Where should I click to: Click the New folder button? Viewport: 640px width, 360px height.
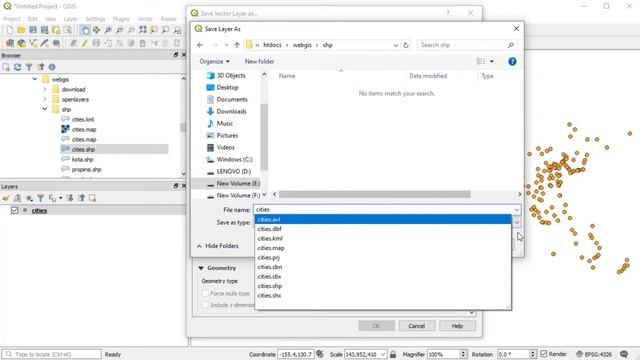click(259, 61)
